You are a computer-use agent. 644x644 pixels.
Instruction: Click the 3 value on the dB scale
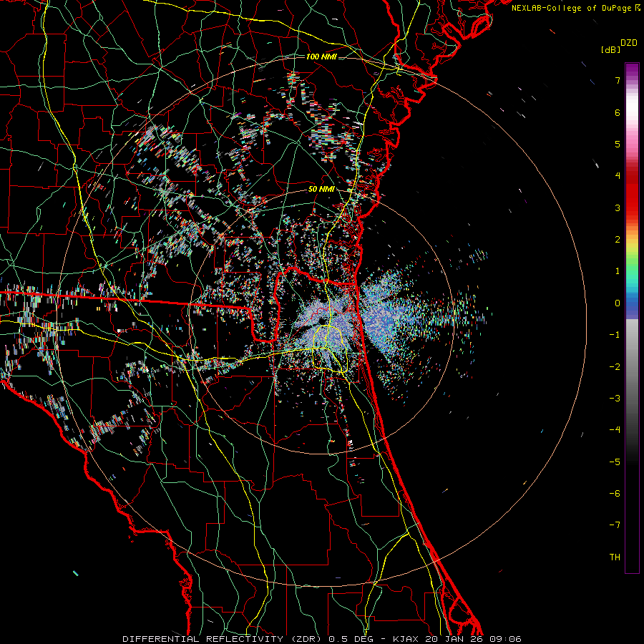click(618, 208)
